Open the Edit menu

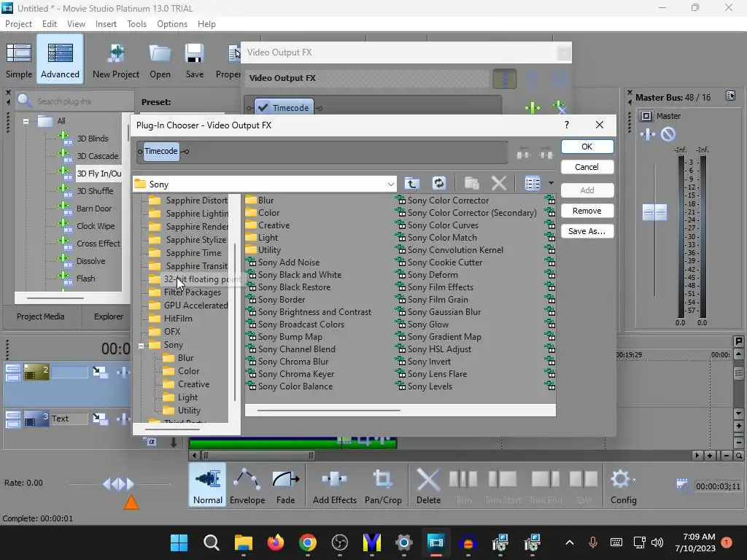(x=49, y=24)
